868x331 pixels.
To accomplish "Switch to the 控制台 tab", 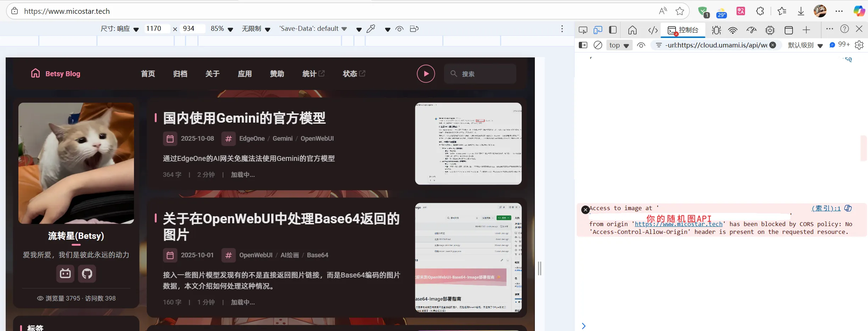I will click(x=683, y=30).
